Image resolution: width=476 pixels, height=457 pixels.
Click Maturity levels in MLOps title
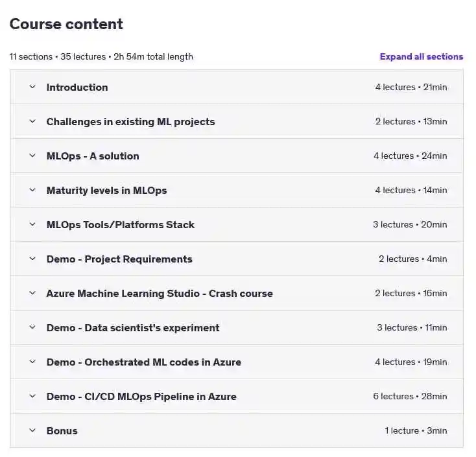pos(106,191)
